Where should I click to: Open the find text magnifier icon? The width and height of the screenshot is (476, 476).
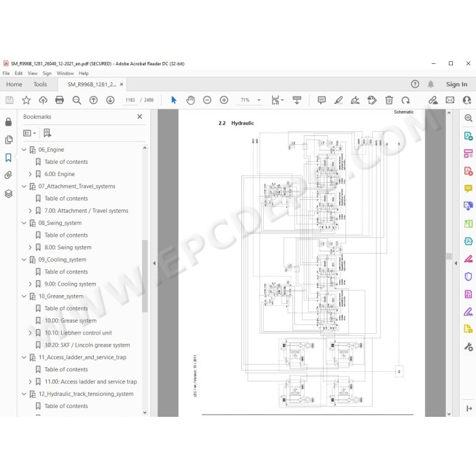(x=76, y=100)
